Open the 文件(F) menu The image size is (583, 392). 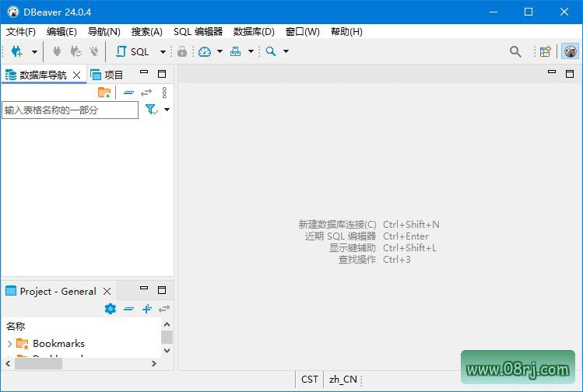pos(21,32)
